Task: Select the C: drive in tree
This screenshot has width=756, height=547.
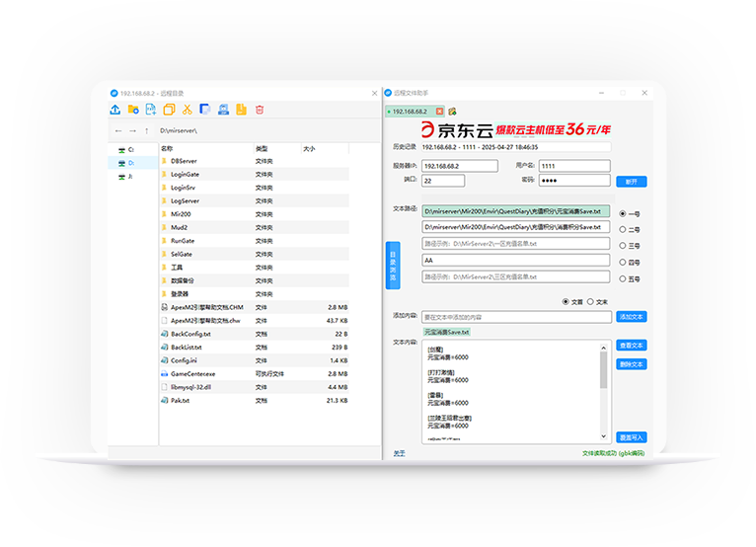Action: click(x=127, y=149)
